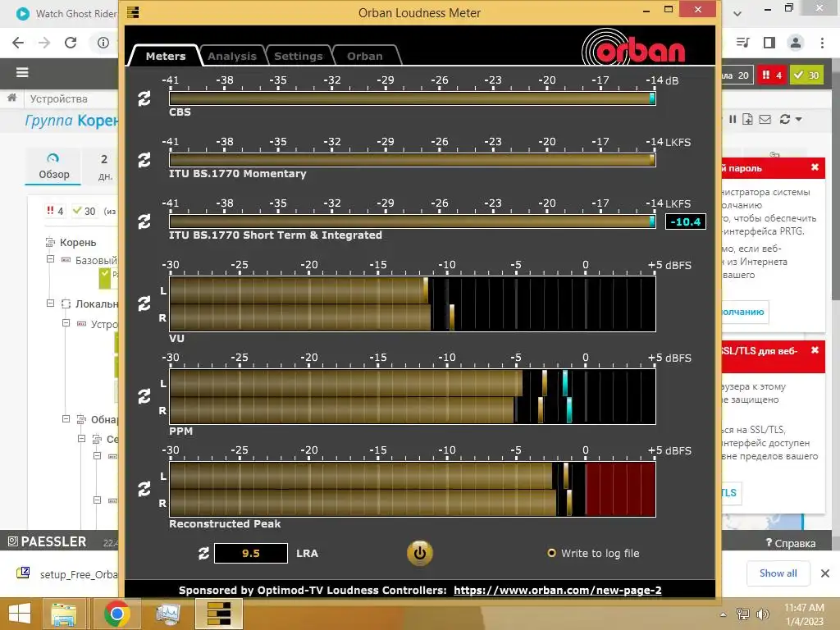
Task: Open the setup_Free_Orba downloaded file
Action: (x=67, y=574)
